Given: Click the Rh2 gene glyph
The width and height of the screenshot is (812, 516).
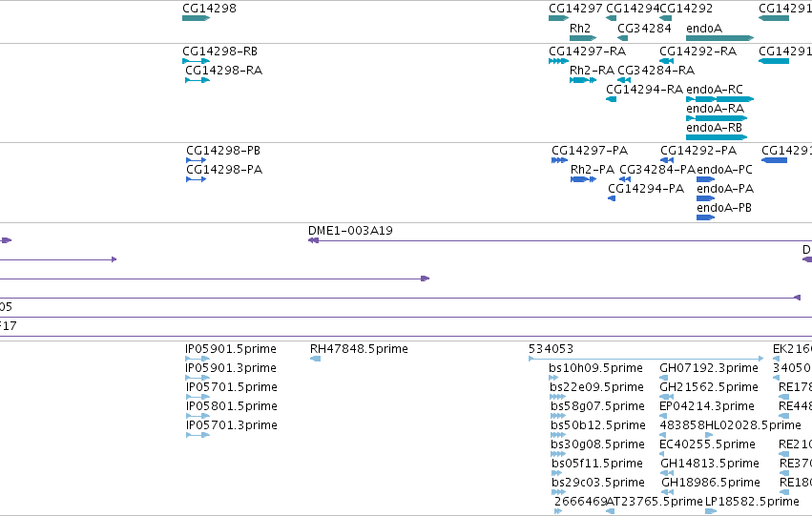Looking at the screenshot, I should pyautogui.click(x=583, y=38).
